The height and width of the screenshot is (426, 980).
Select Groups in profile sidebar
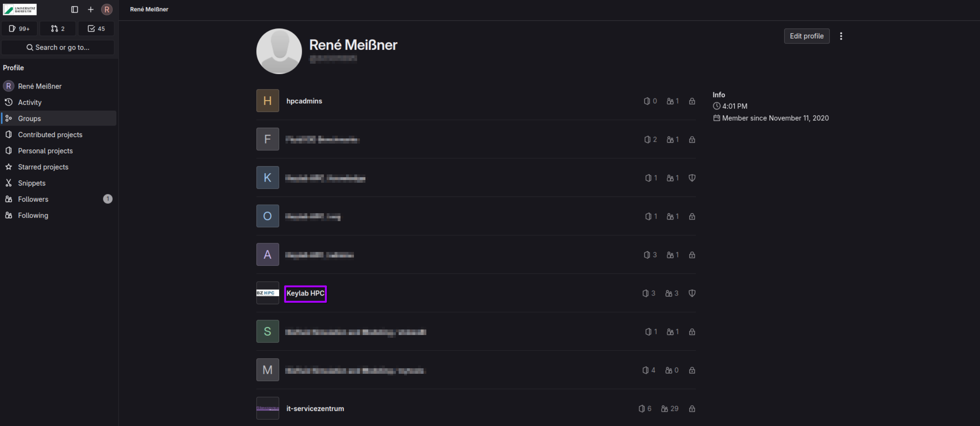pos(59,118)
